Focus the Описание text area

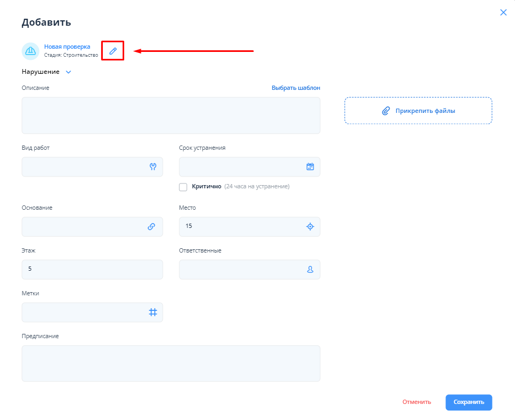(171, 115)
